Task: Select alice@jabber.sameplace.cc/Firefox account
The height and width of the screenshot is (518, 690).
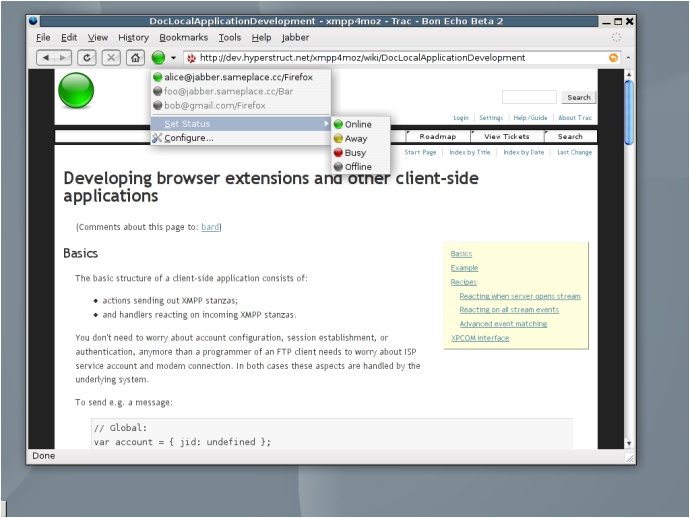Action: [240, 77]
